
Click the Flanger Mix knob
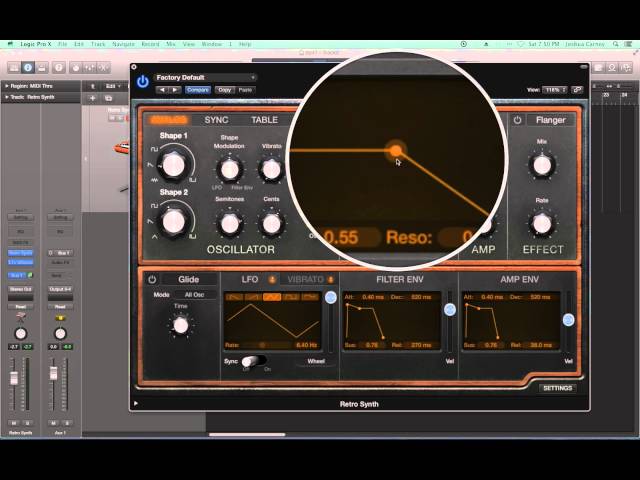coord(542,165)
